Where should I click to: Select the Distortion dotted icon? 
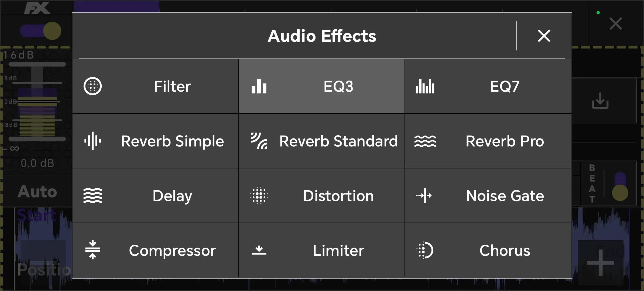coord(259,195)
